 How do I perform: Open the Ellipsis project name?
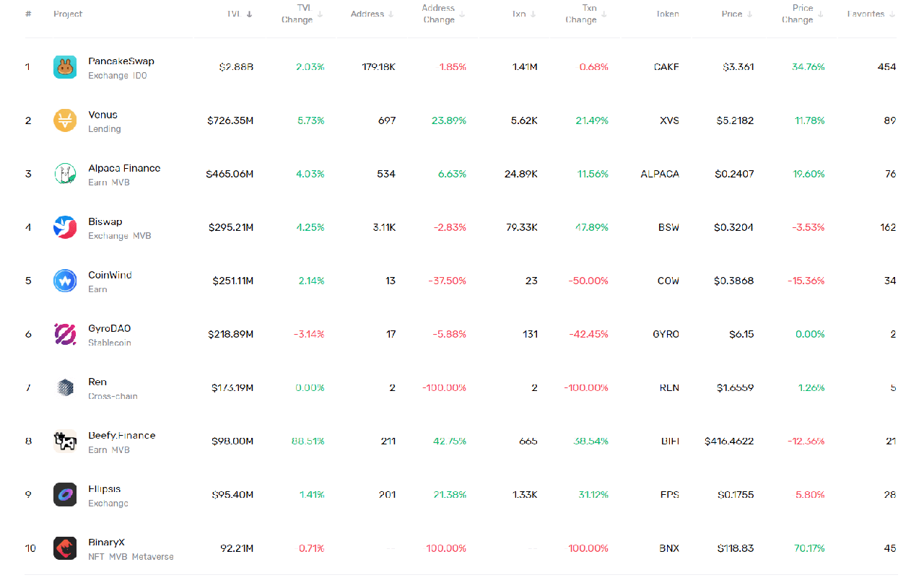tap(104, 488)
